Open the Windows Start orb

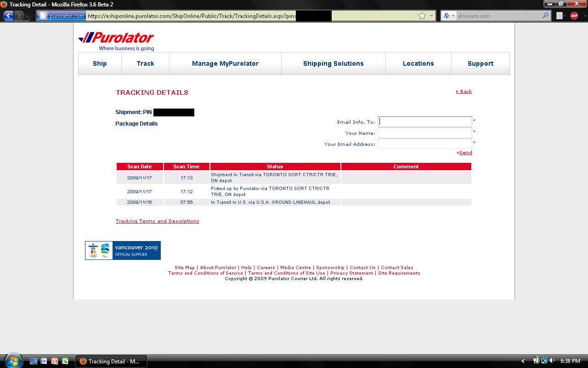pos(12,361)
